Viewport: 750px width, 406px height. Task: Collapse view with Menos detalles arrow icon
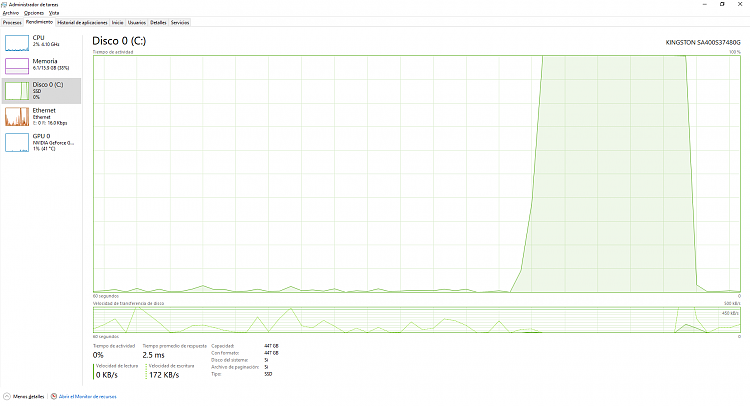(7, 396)
